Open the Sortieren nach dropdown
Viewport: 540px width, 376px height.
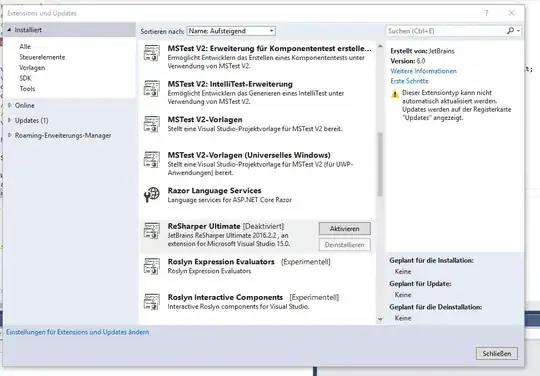[x=231, y=31]
